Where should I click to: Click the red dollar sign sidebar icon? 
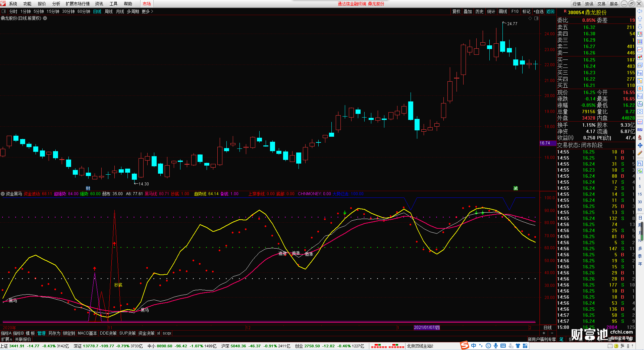coord(640,137)
